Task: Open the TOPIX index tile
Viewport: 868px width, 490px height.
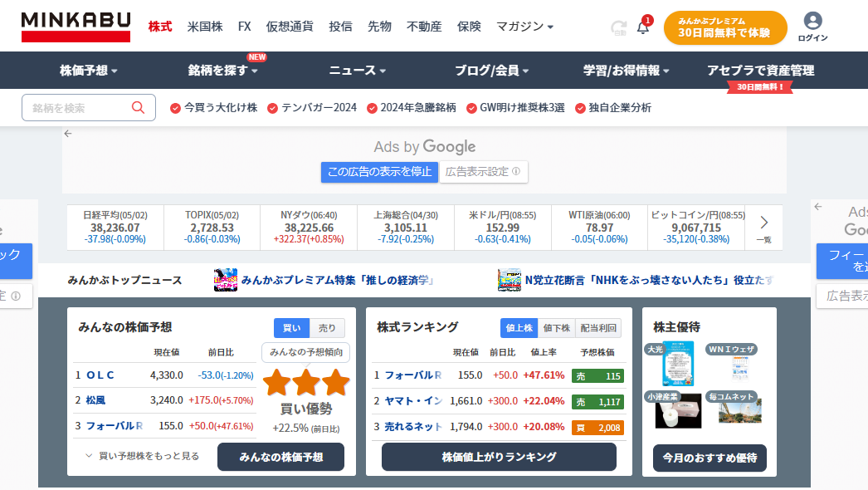Action: point(212,228)
